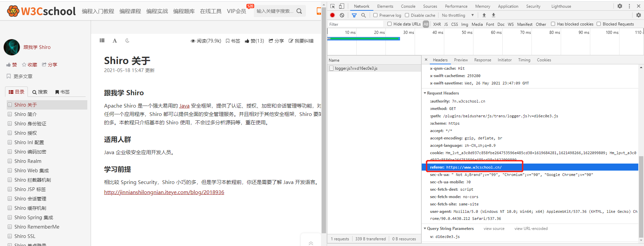Click the thumbs-up 赞(13) icon
Image resolution: width=644 pixels, height=246 pixels.
[247, 41]
